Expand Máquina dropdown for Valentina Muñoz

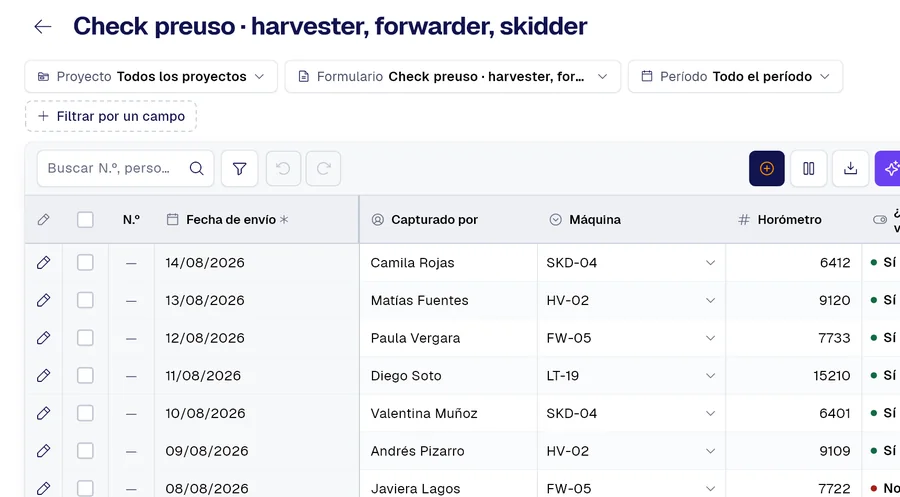710,413
